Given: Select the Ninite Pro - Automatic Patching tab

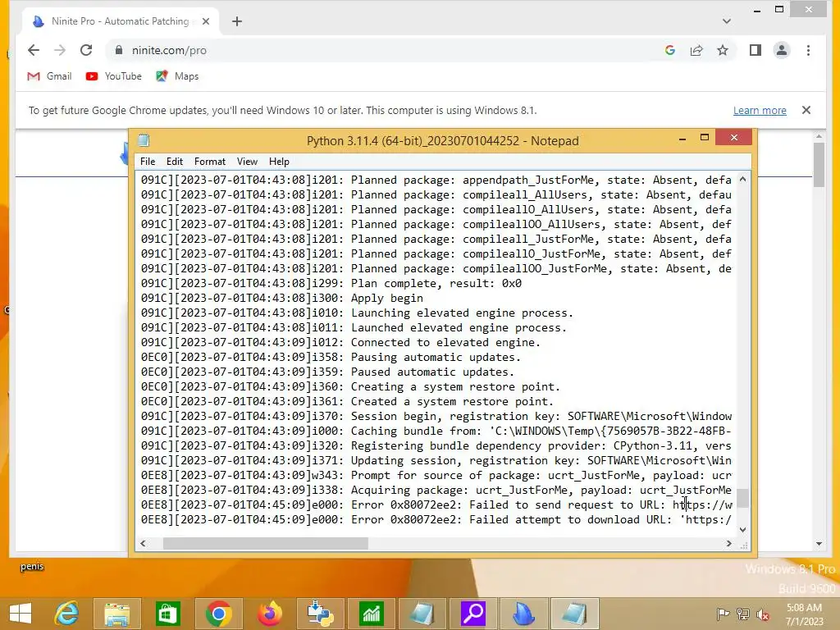Looking at the screenshot, I should [121, 21].
